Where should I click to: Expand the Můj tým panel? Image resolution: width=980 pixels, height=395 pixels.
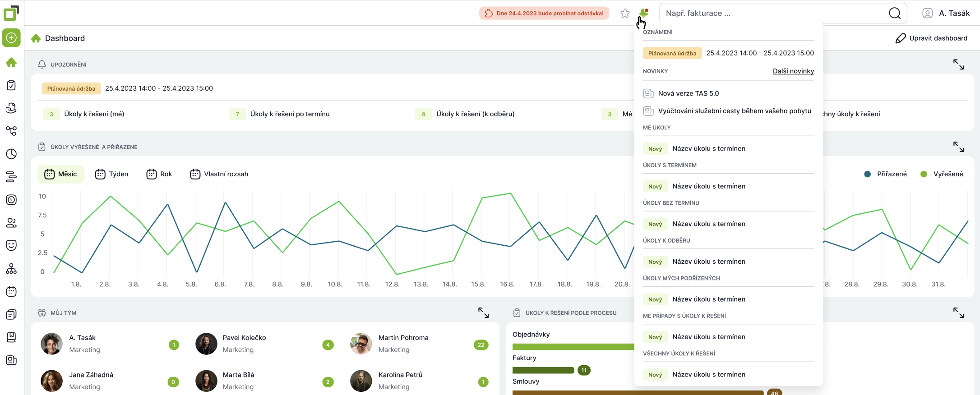(483, 312)
